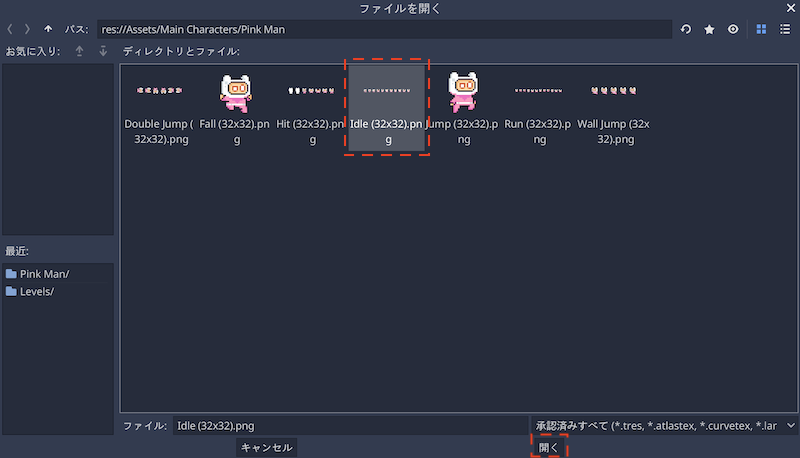Toggle hidden files visibility eye icon

[x=733, y=30]
